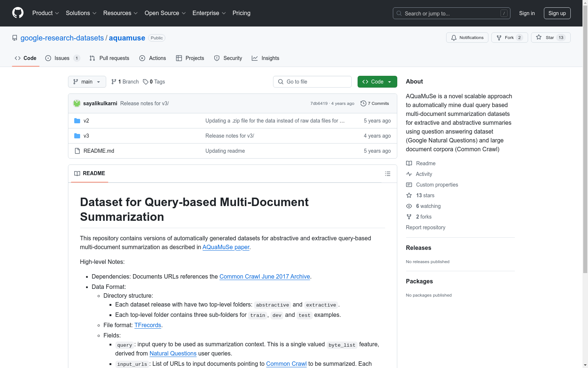
Task: Select the README tab in file viewer
Action: point(90,173)
